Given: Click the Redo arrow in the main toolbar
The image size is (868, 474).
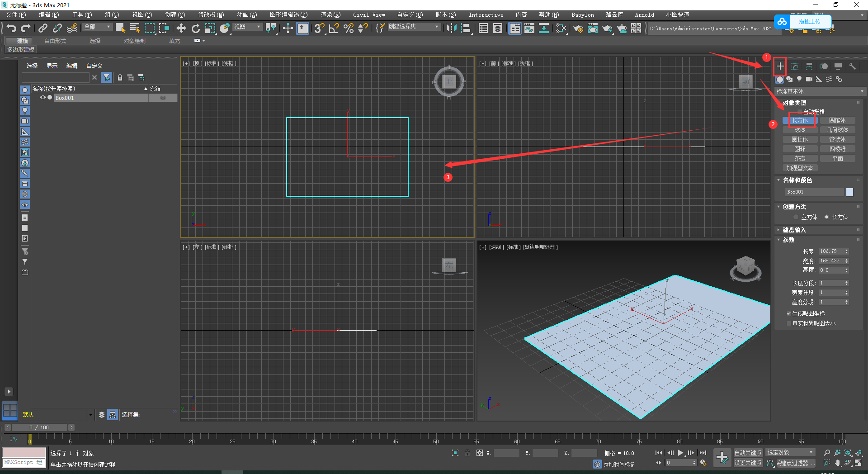Looking at the screenshot, I should [26, 28].
